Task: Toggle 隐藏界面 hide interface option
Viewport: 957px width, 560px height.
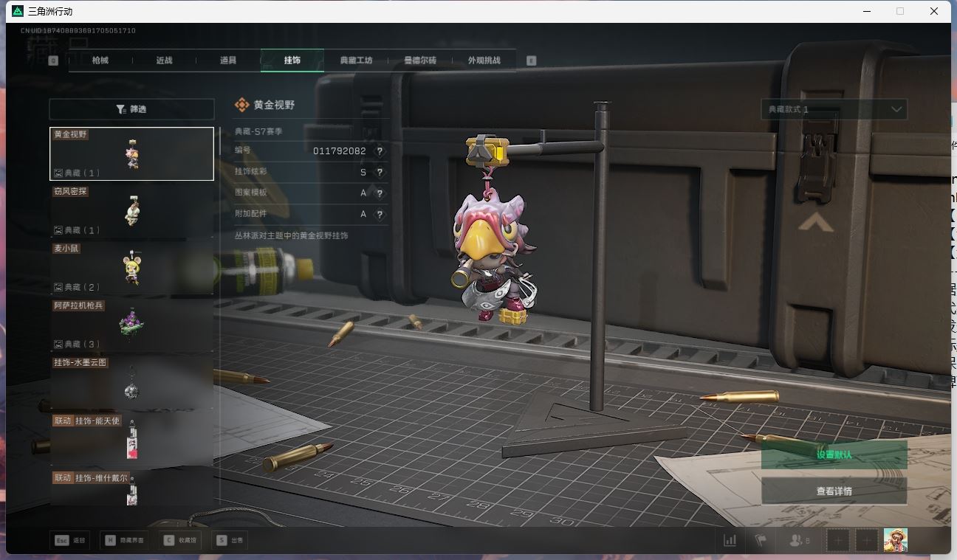Action: 125,540
